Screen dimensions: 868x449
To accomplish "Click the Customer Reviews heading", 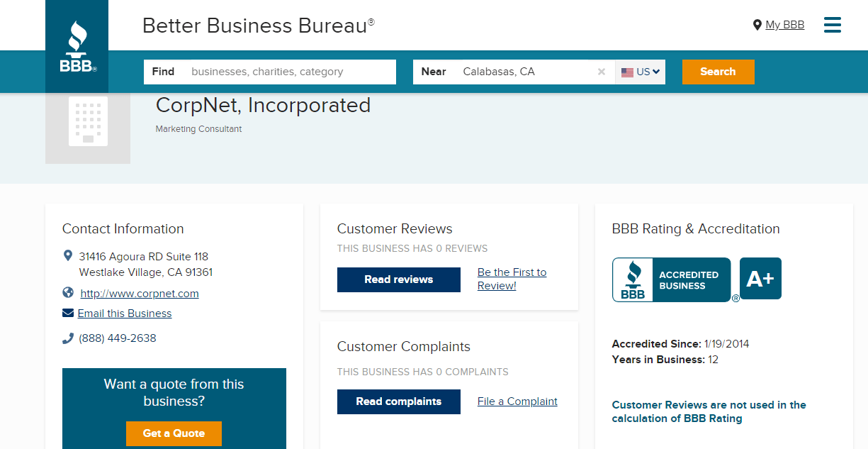I will click(395, 229).
